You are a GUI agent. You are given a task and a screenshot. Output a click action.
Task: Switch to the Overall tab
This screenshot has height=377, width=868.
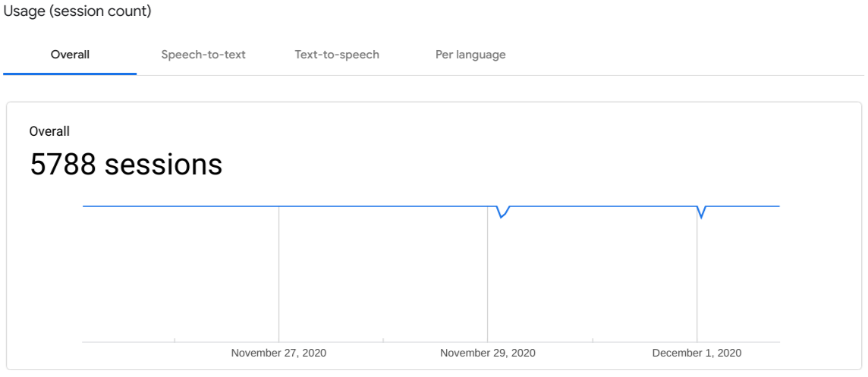pos(70,55)
